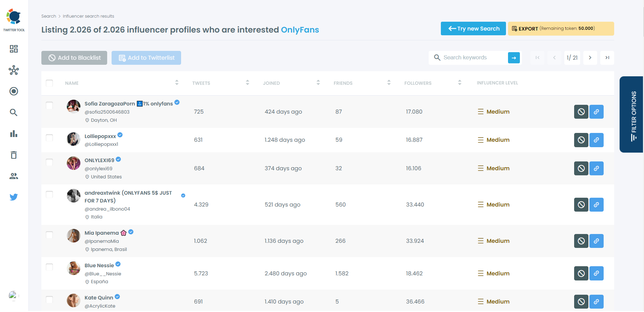Tick the checkbox for Sofia ZaragozaPorn
Viewport: 644px width, 312px height.
[x=50, y=105]
